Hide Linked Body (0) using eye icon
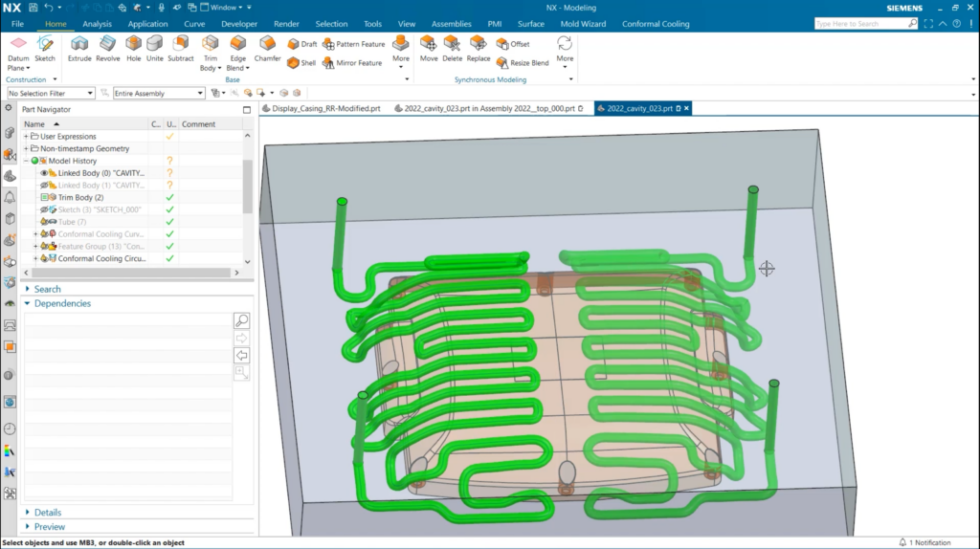Image resolution: width=980 pixels, height=549 pixels. pyautogui.click(x=44, y=173)
